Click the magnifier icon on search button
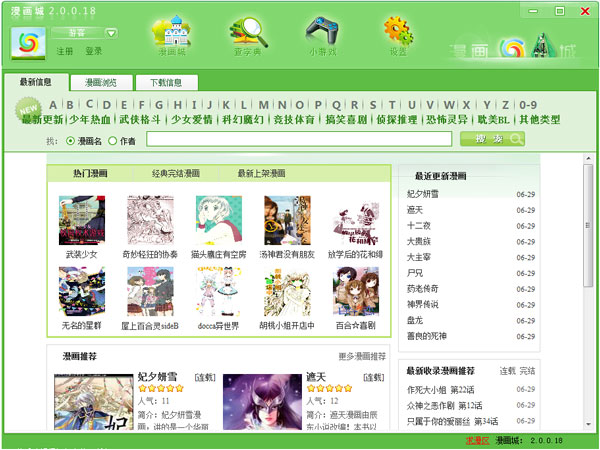 tap(515, 140)
